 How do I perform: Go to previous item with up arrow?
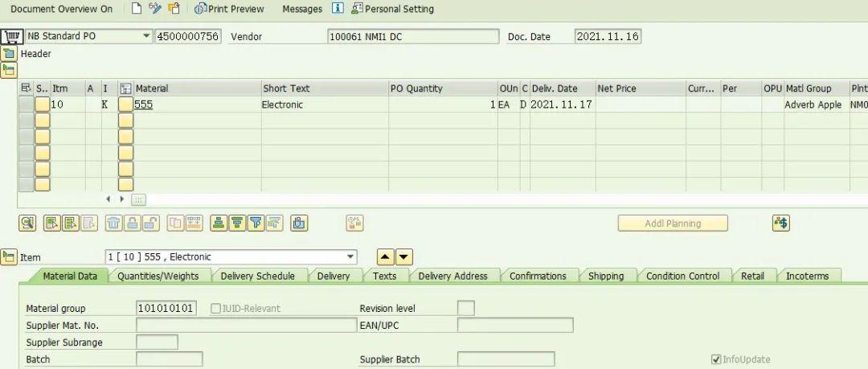click(x=385, y=257)
